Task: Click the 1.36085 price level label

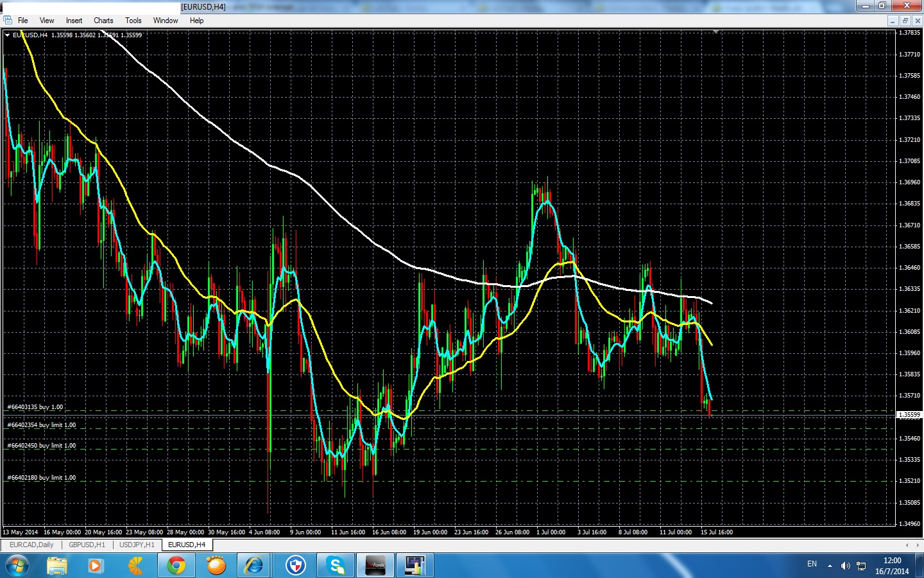Action: pos(910,332)
